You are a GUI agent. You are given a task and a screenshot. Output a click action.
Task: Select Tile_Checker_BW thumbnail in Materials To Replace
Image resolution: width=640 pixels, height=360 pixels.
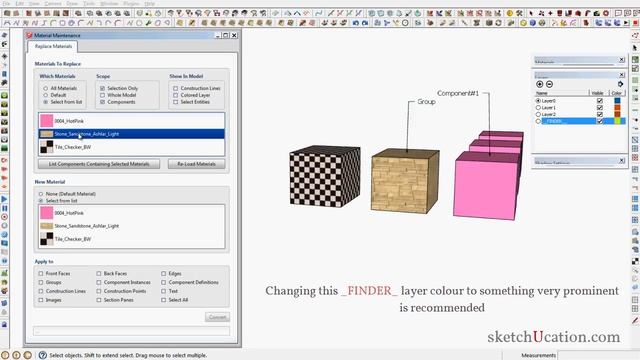47,147
